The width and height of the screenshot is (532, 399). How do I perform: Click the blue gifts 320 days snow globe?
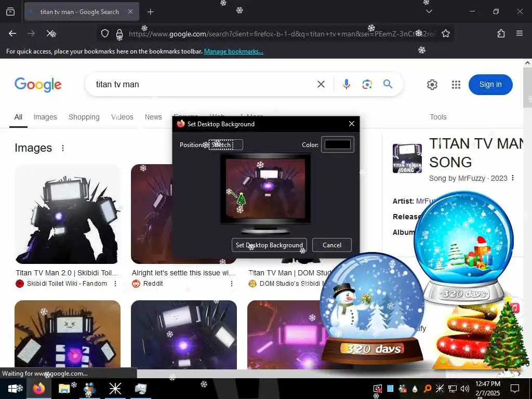click(x=464, y=248)
